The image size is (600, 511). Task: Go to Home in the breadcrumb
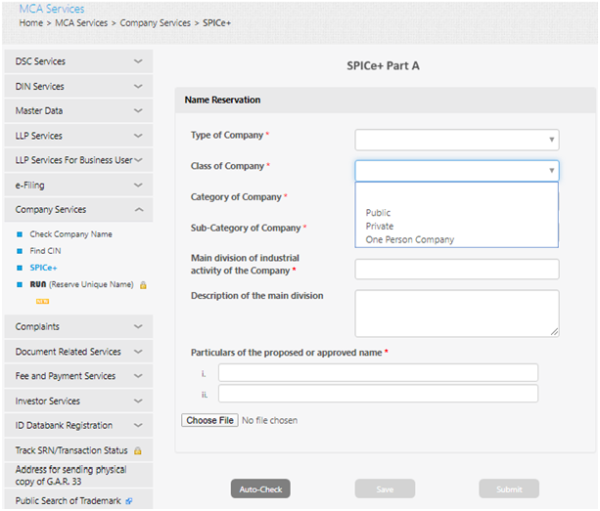coord(31,22)
